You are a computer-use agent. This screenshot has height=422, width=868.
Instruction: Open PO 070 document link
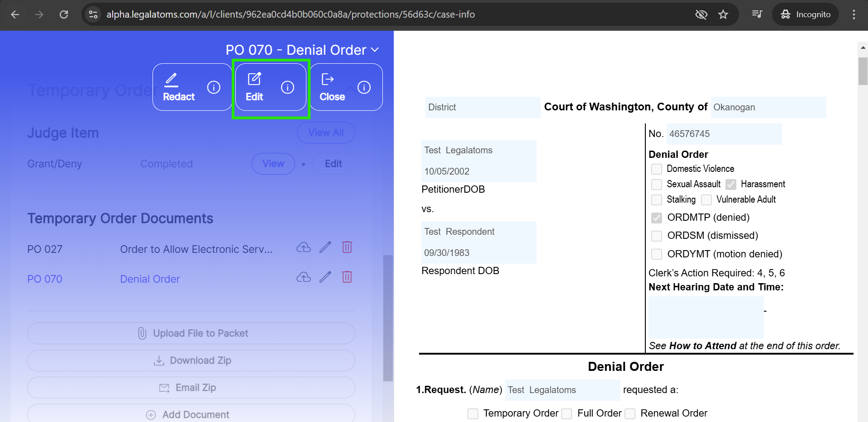point(45,279)
